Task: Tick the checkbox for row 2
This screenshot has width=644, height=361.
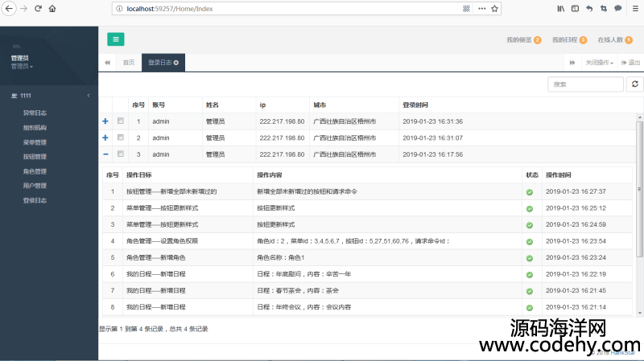Action: pyautogui.click(x=121, y=137)
